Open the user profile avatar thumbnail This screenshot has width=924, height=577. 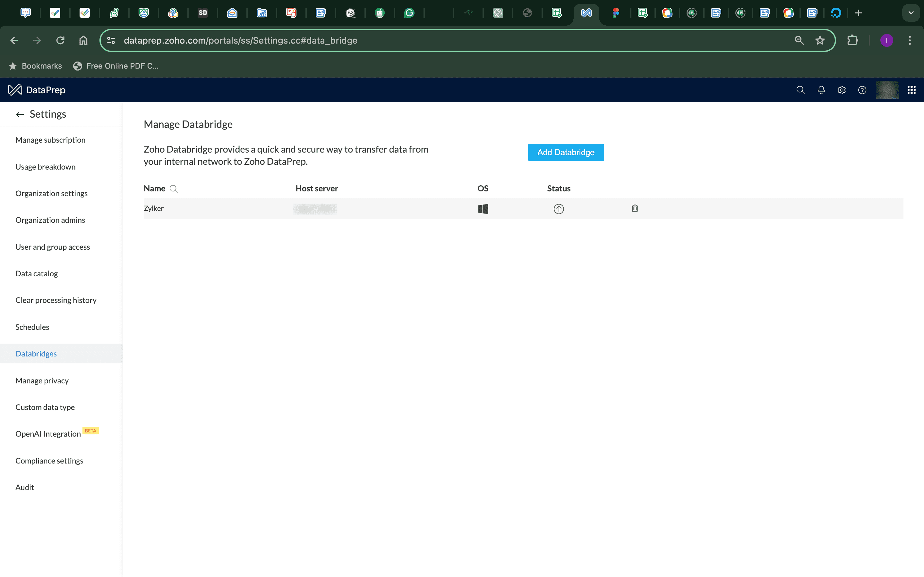pos(887,90)
